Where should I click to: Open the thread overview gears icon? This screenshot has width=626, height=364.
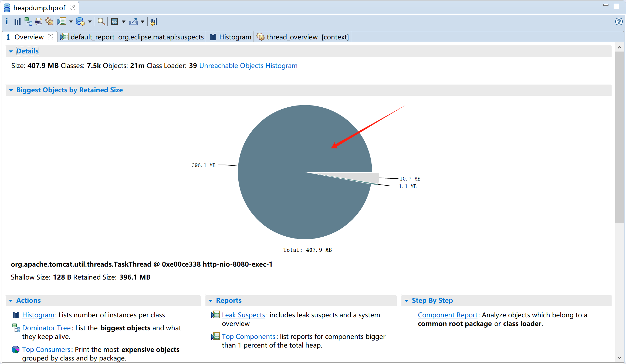coord(49,22)
